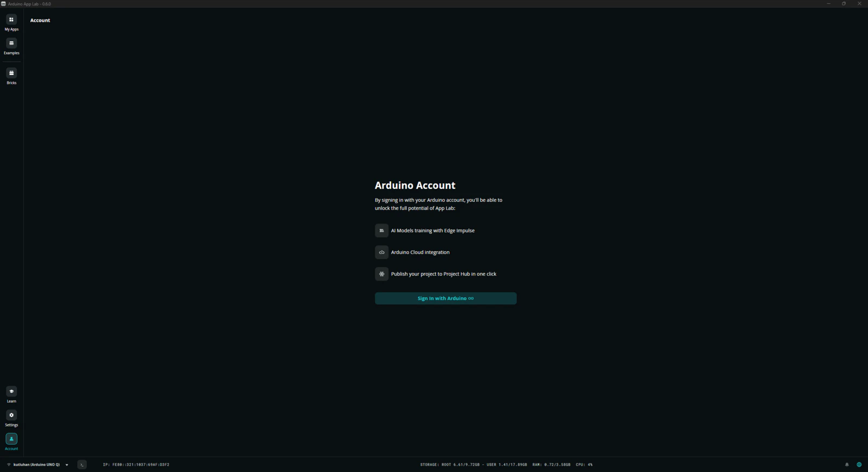Open the Examples section
Screen dimensions: 868x472
coord(11,46)
